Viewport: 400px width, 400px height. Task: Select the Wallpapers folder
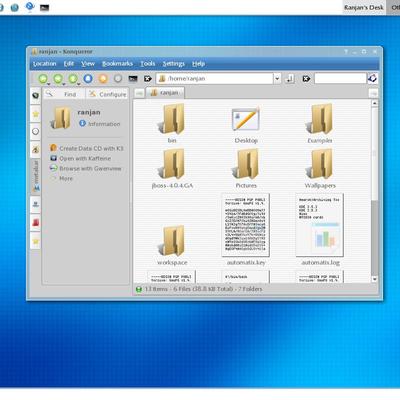click(x=320, y=169)
